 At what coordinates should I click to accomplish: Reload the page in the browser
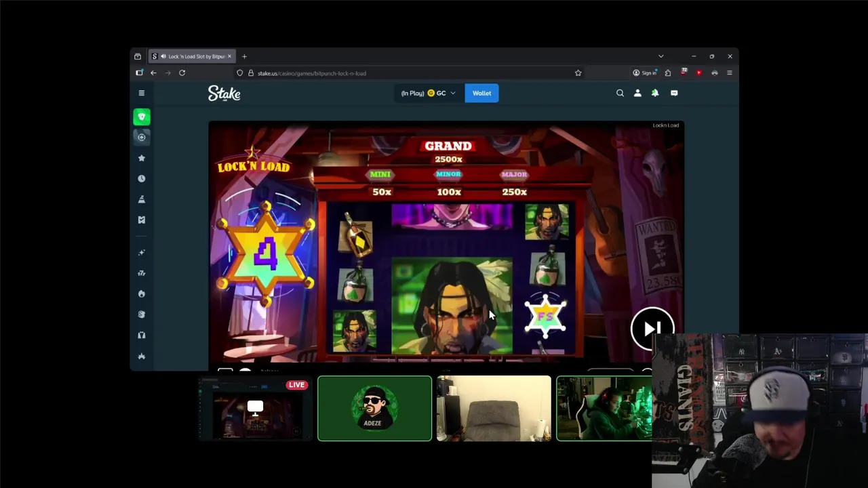point(182,73)
